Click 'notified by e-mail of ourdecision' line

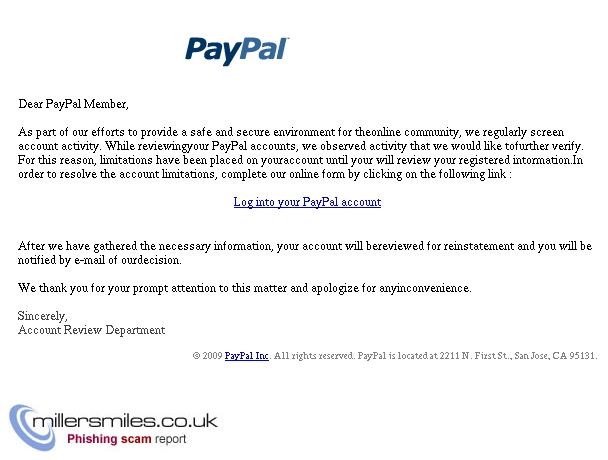100,260
